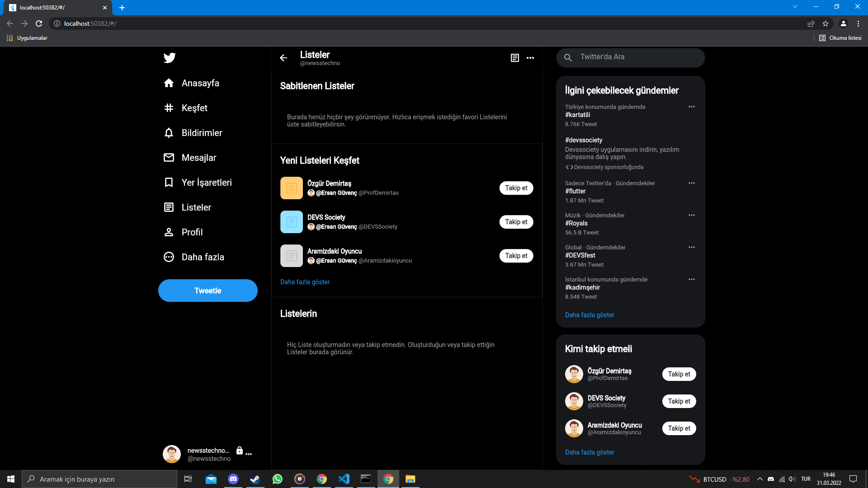Open a new browser tab

point(122,8)
